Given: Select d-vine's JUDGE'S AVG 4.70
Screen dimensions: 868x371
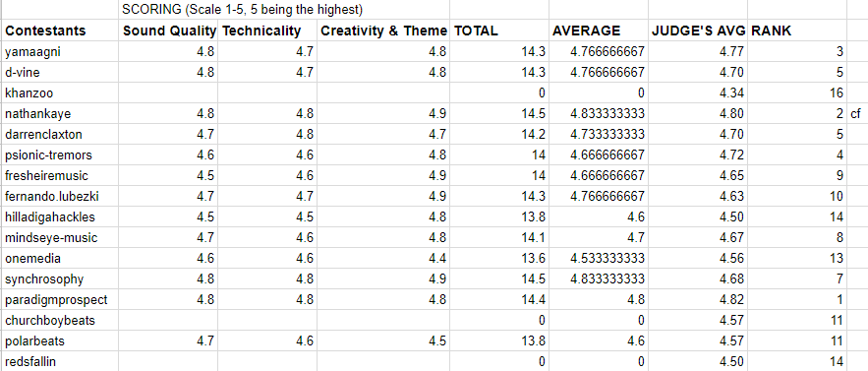Looking at the screenshot, I should pyautogui.click(x=698, y=72).
